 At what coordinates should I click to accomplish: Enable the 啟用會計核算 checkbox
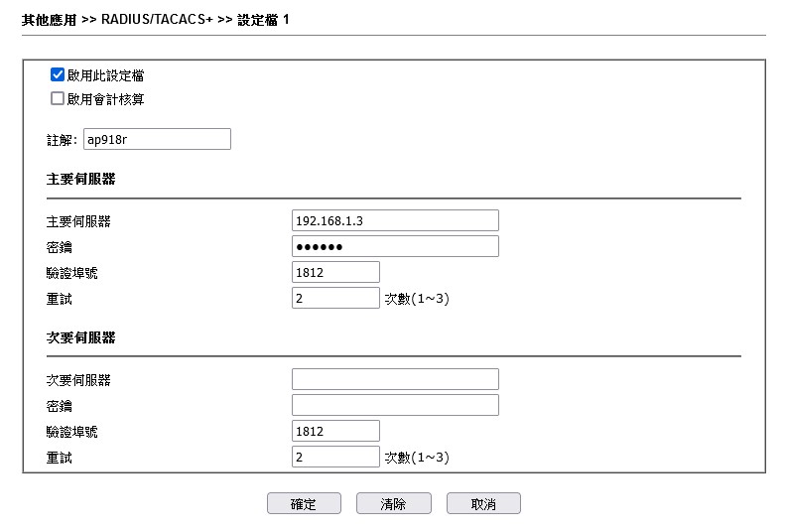(58, 98)
